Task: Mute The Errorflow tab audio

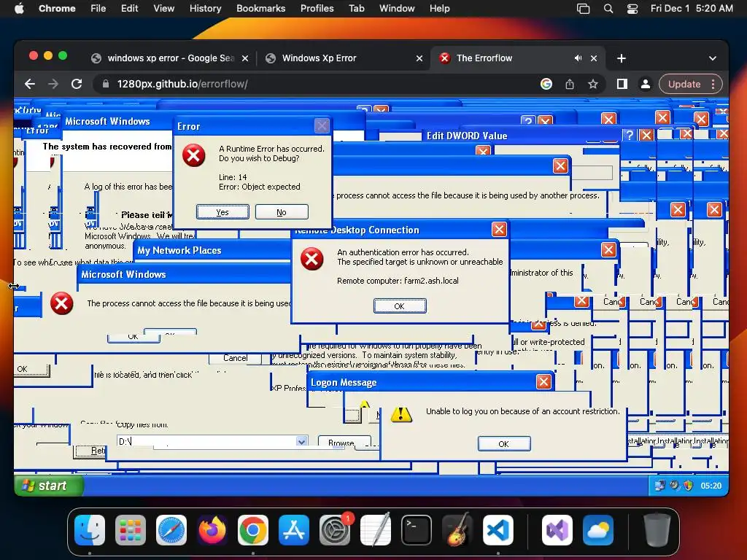Action: click(578, 58)
